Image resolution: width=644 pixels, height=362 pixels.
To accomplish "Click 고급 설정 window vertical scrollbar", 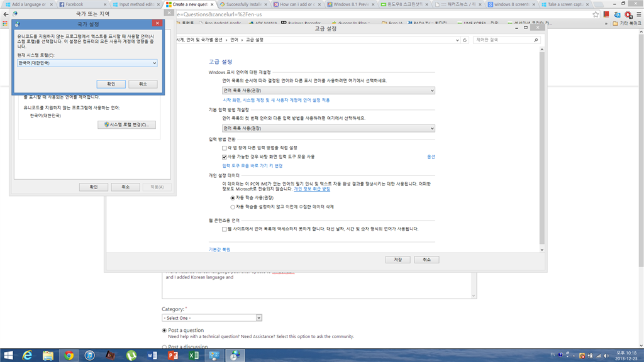I will [541, 150].
